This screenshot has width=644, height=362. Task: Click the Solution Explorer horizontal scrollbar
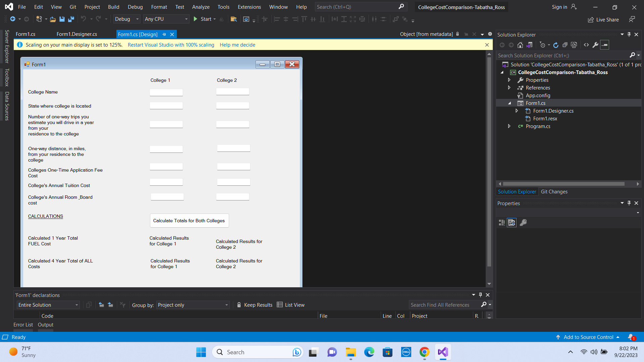click(563, 184)
